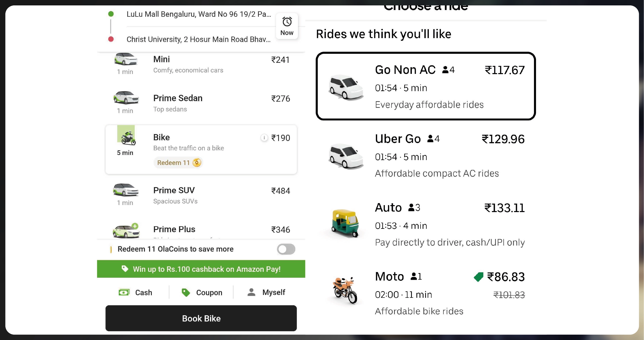Image resolution: width=644 pixels, height=340 pixels.
Task: Click the Cash payment icon
Action: click(124, 292)
